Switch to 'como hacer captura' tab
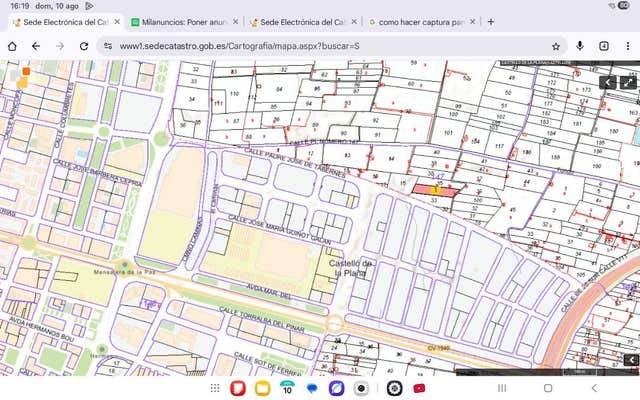This screenshot has height=400, width=640. [415, 22]
